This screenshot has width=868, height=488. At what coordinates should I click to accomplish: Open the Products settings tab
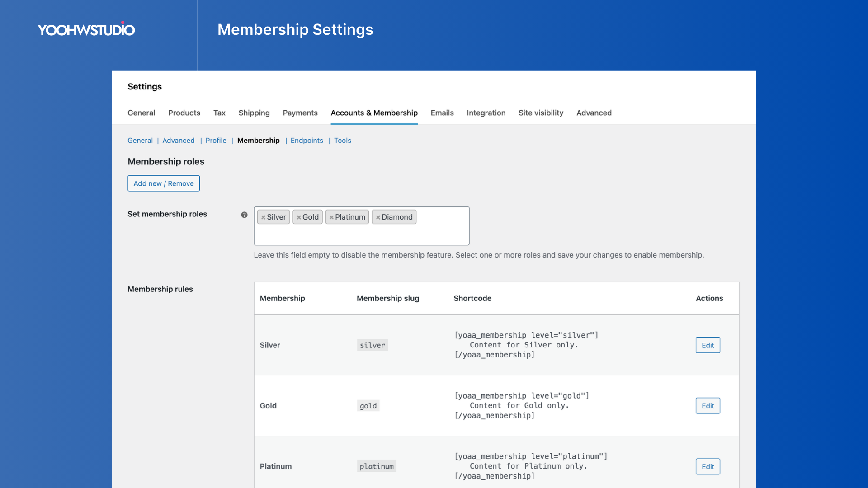point(184,113)
